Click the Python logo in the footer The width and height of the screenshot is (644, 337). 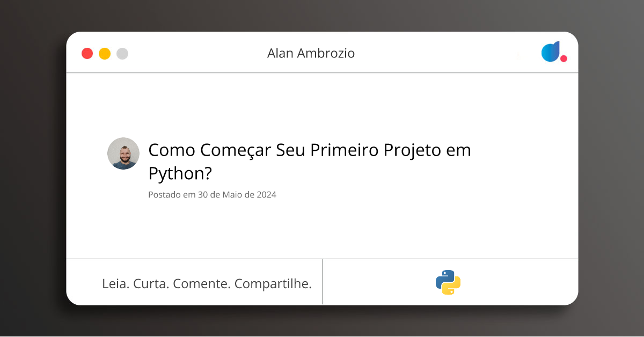click(x=448, y=282)
